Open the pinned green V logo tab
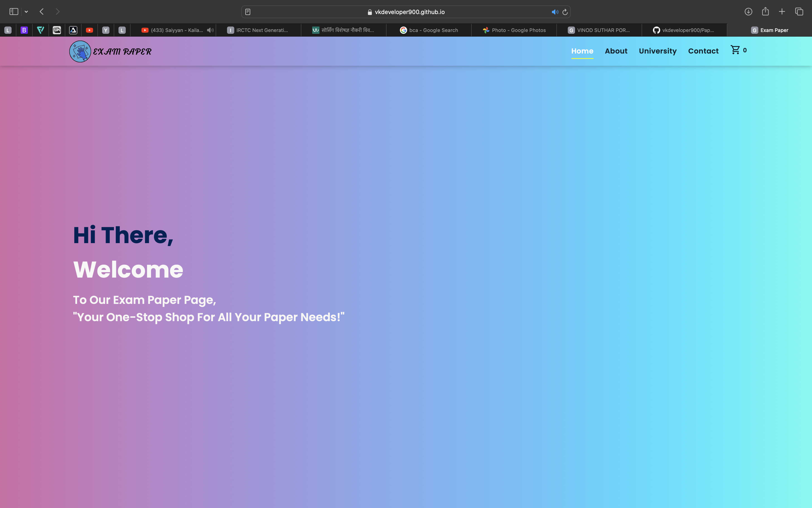The height and width of the screenshot is (508, 812). tap(41, 30)
